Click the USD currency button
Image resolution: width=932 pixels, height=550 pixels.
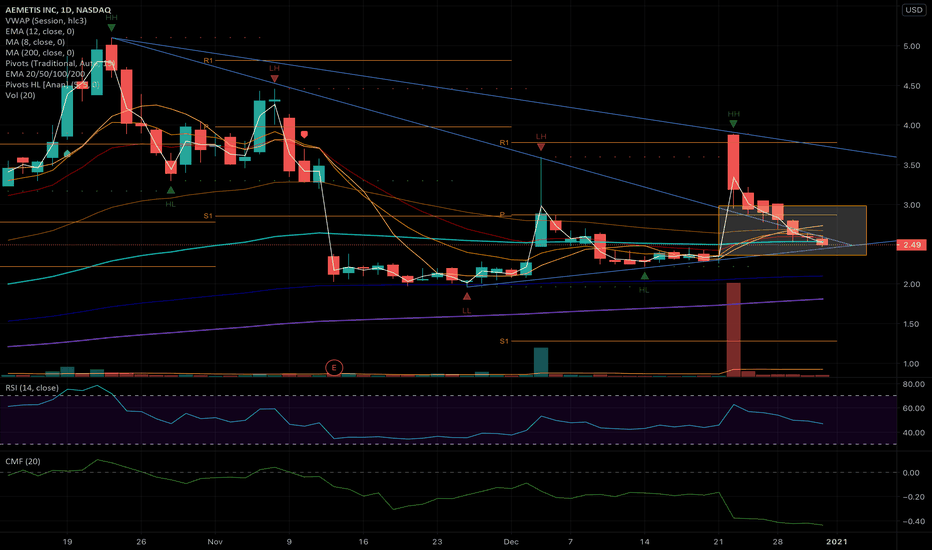[x=914, y=10]
